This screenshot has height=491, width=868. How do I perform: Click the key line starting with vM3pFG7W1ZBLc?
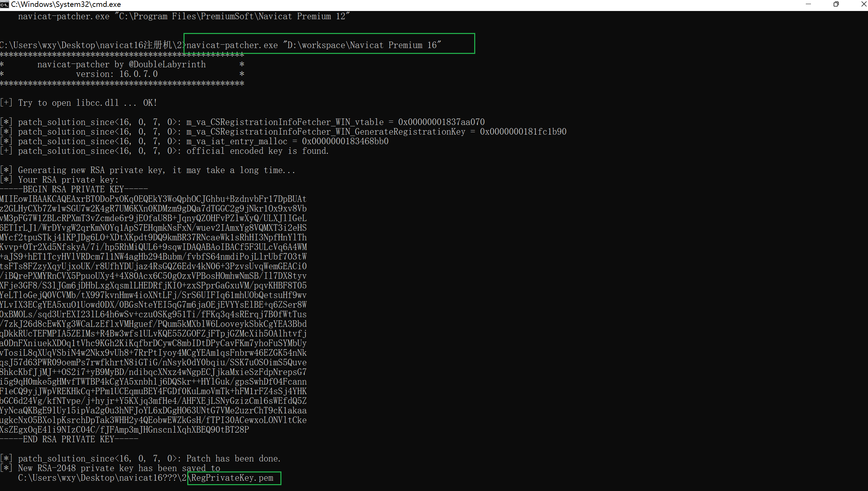pos(153,218)
